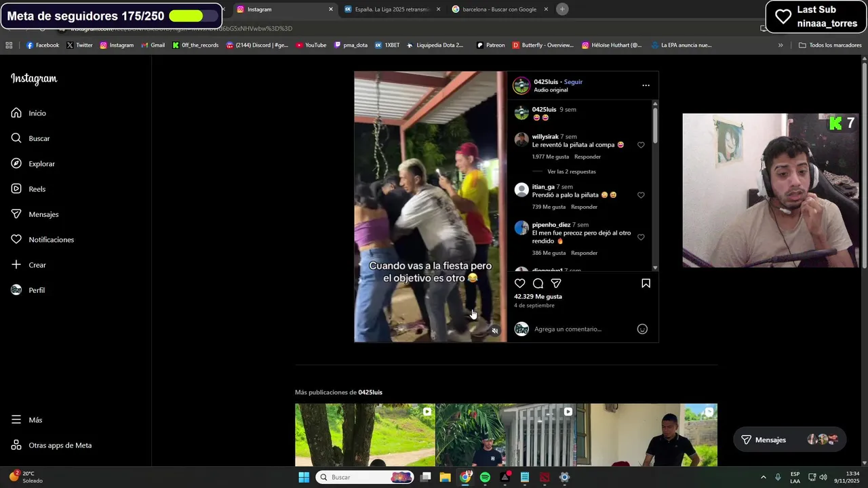The height and width of the screenshot is (488, 868).
Task: Open emoji picker in comment box
Action: 642,329
